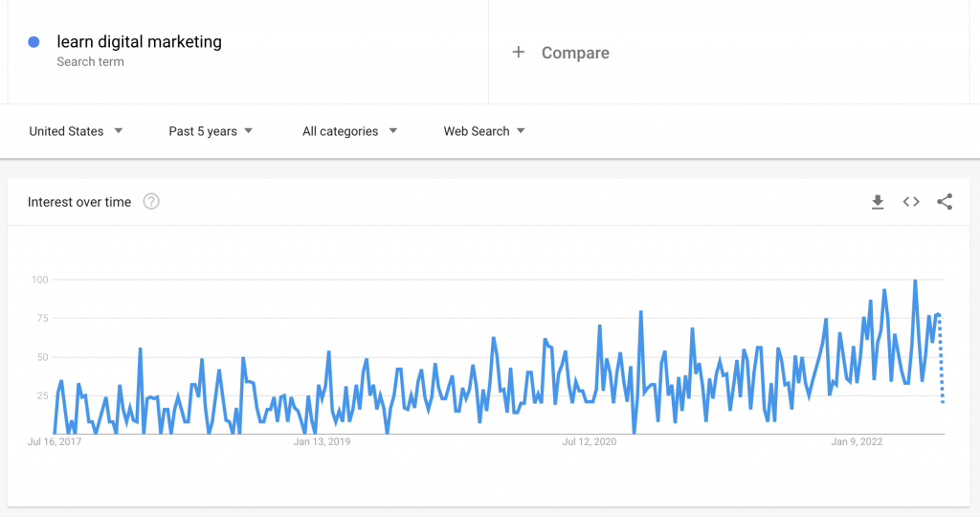Click the plus icon next to Compare
980x517 pixels.
click(518, 52)
